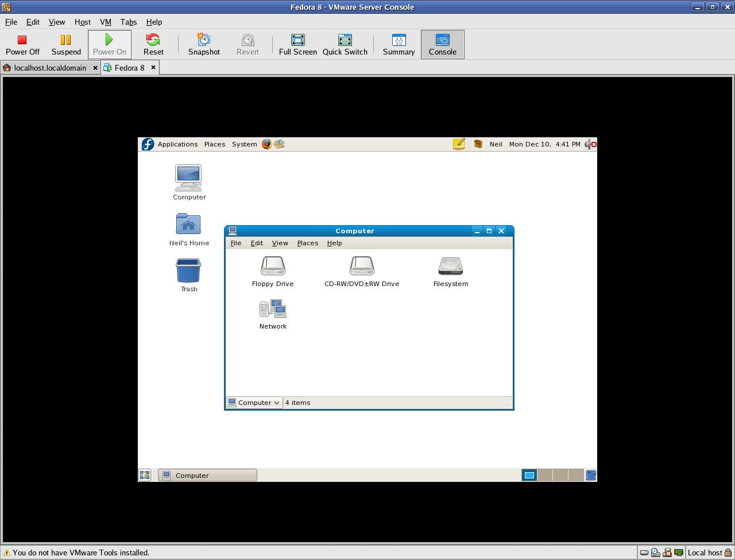Viewport: 735px width, 560px height.
Task: Toggle the show desktop button
Action: coord(145,475)
